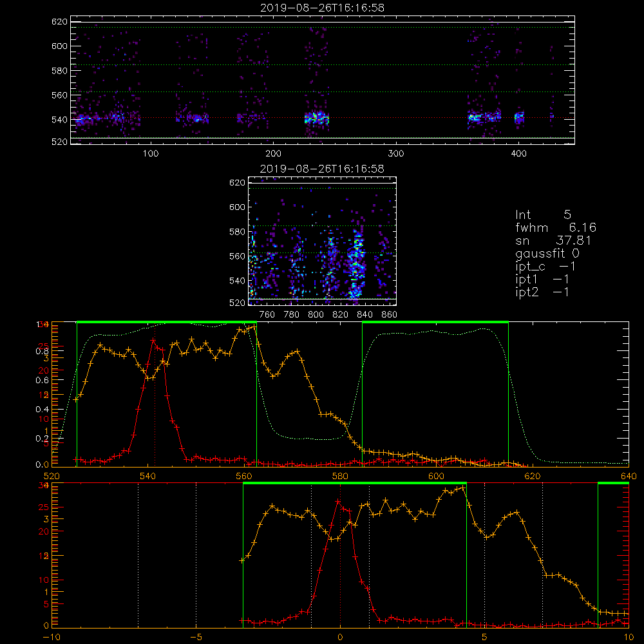Screen dimensions: 644x644
Task: Click x-axis label 780 on middle plot
Action: (x=292, y=315)
